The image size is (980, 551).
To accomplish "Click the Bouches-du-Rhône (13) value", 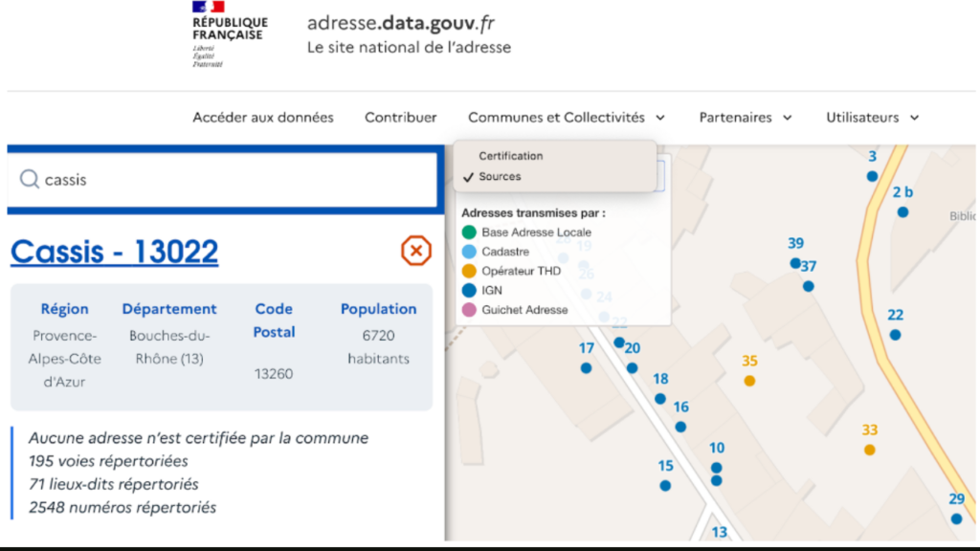I will coord(169,346).
